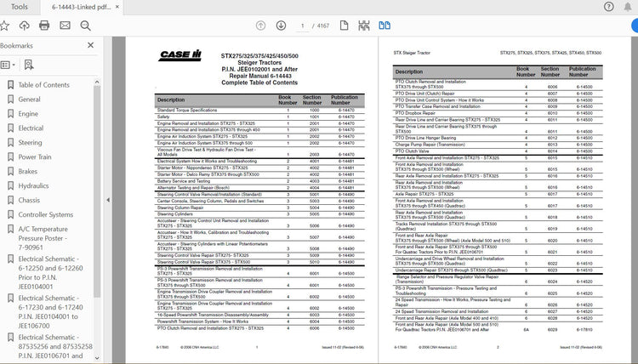Open the General bookmark
The image size is (638, 364).
click(29, 100)
